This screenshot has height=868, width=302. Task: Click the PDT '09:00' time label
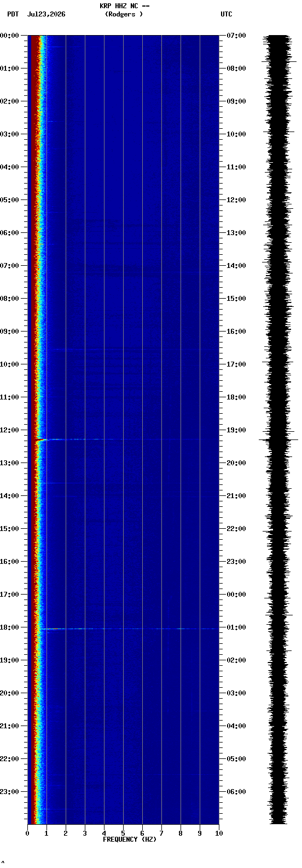(9, 332)
